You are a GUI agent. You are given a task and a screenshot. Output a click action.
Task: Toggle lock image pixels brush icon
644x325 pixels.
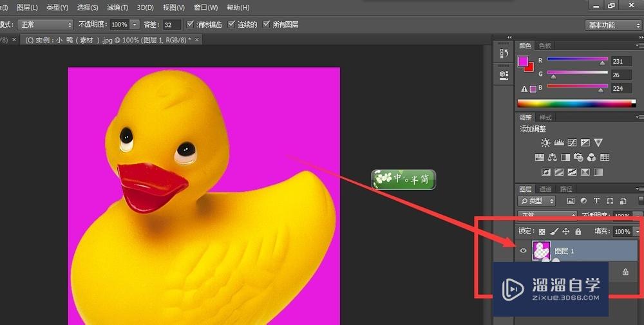click(x=554, y=232)
